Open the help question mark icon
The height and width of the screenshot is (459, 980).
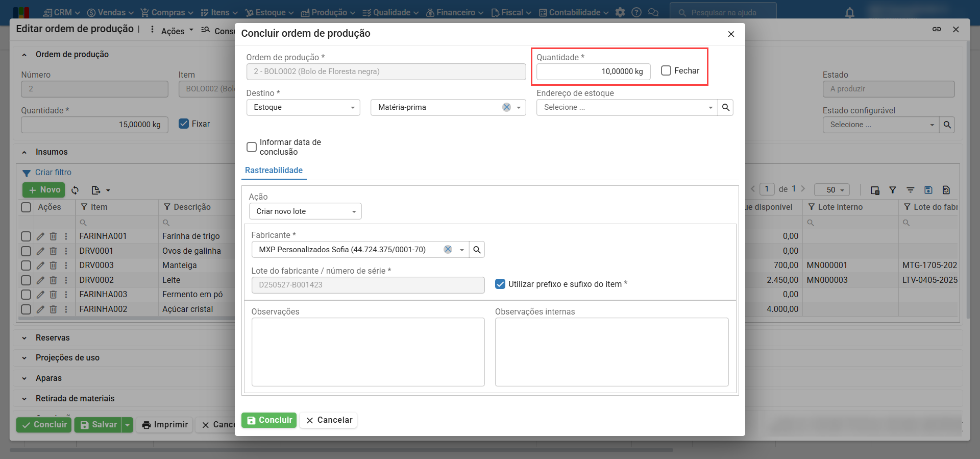pos(636,12)
